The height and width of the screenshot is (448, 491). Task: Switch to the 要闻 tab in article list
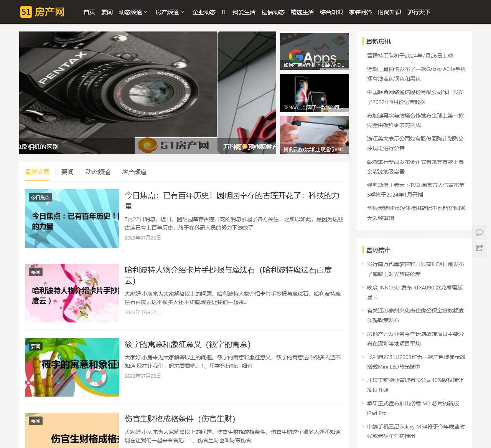coord(67,172)
